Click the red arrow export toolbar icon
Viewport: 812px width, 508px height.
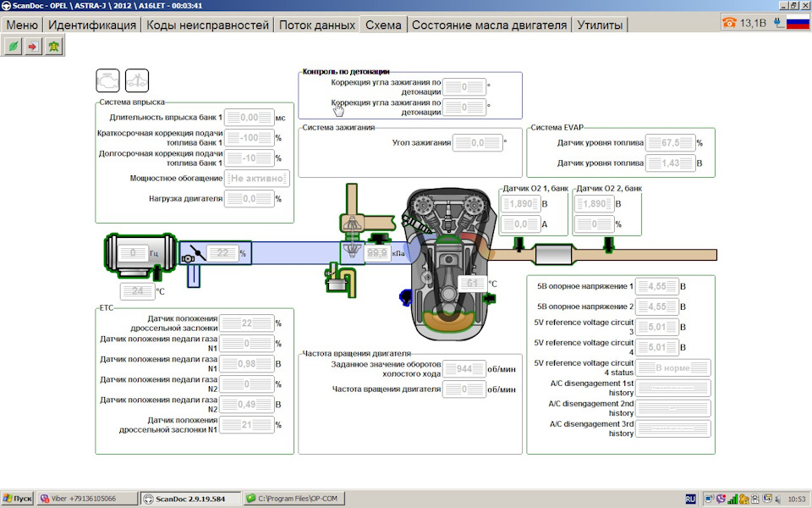[x=33, y=46]
